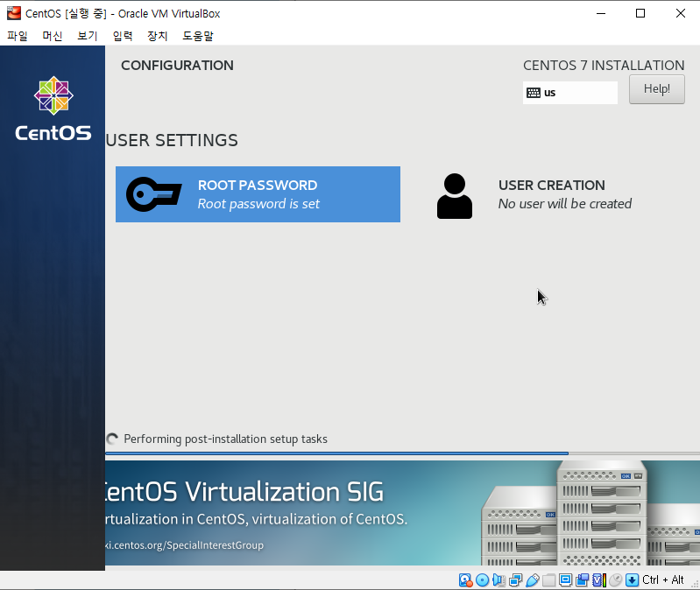Click the VirtualBox app icon in the title bar
The width and height of the screenshot is (700, 590).
tap(14, 13)
